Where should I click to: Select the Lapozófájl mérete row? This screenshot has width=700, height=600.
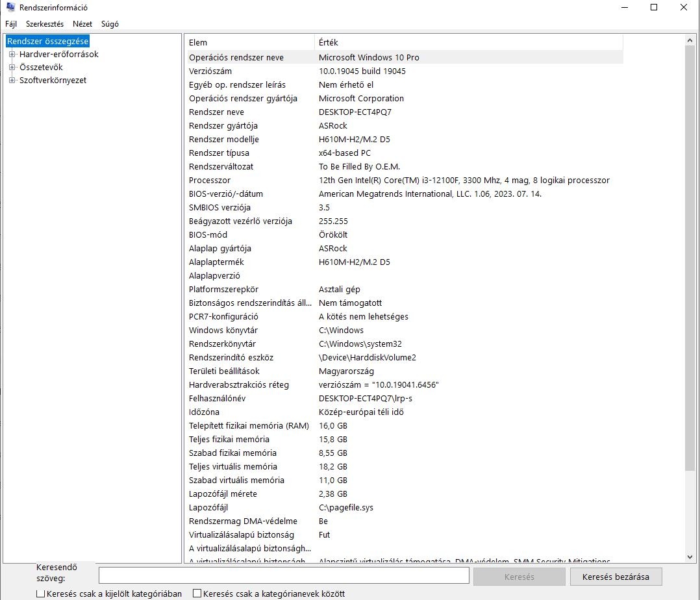[x=404, y=494]
